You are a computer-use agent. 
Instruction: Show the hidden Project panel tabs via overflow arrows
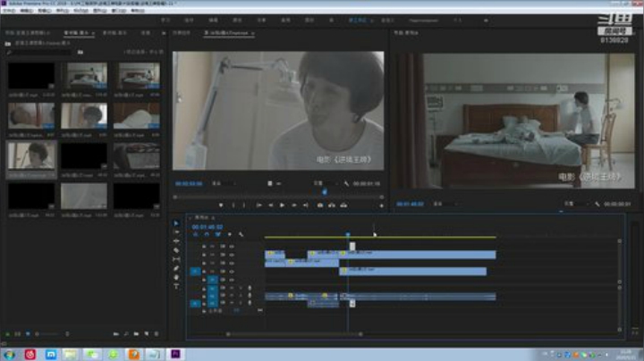[x=164, y=33]
